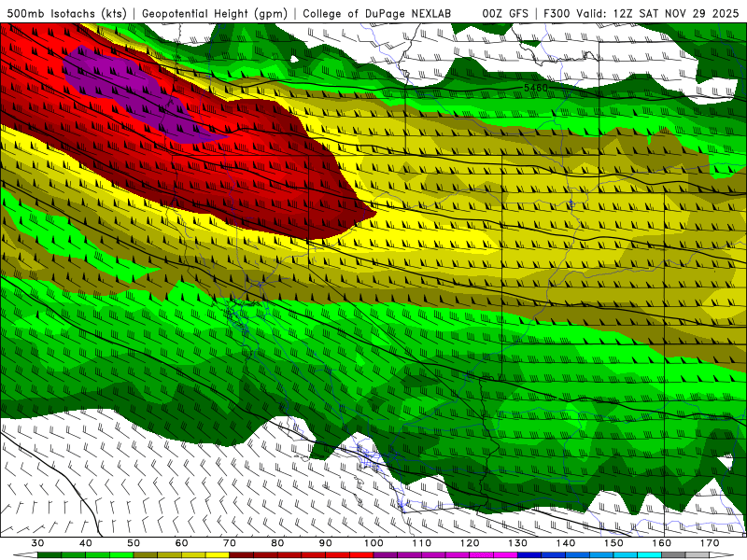Click the dark red 70-75 kt legend swatch

coord(242,555)
